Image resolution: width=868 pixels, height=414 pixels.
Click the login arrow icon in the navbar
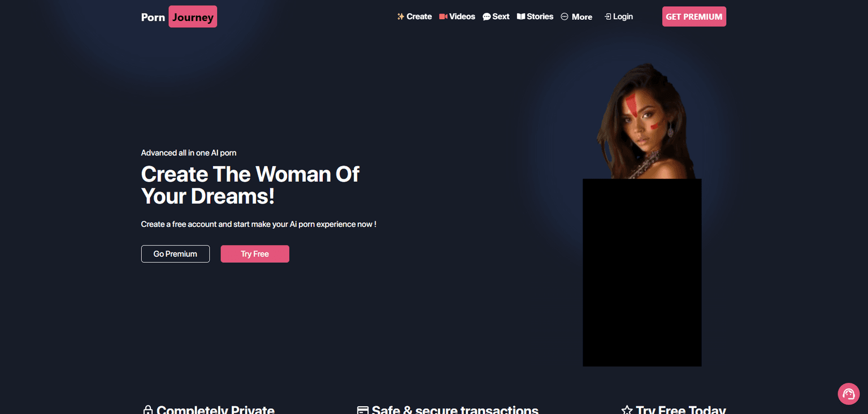click(x=607, y=16)
